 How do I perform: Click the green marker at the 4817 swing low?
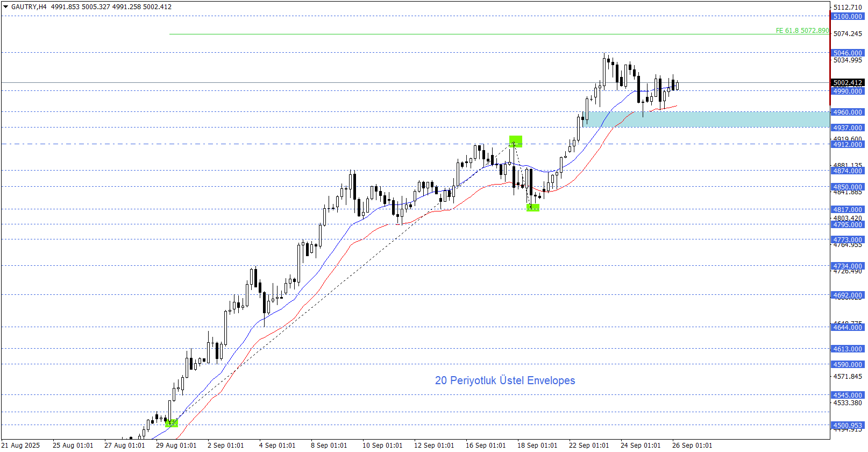pos(533,208)
